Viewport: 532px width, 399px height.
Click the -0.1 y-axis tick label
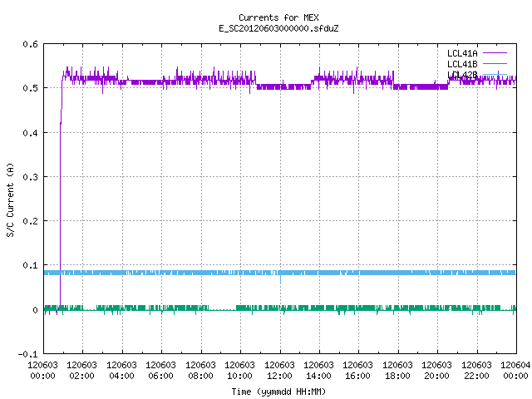coord(27,354)
